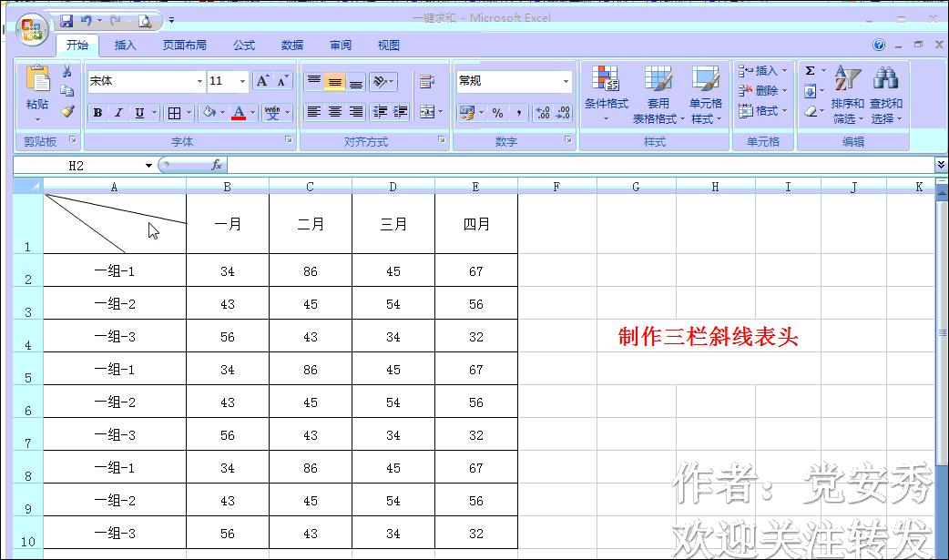Align text to top
Viewport: 949px width, 560px height.
(313, 81)
